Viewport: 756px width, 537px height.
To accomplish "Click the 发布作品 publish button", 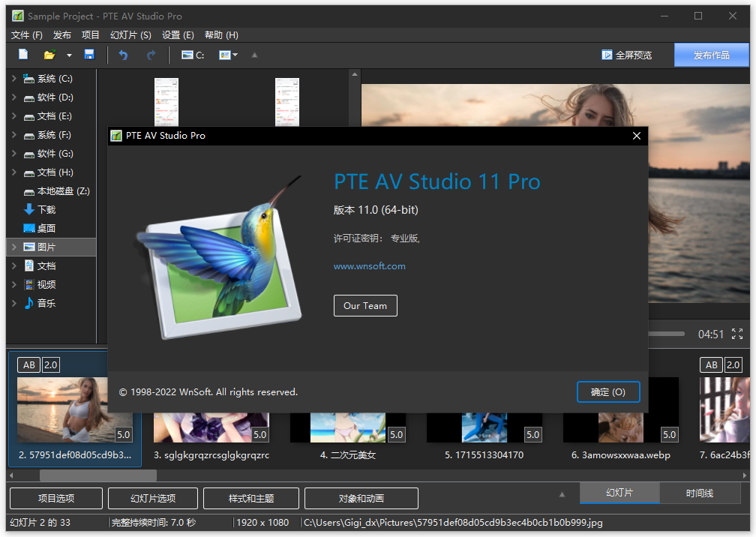I will [712, 55].
